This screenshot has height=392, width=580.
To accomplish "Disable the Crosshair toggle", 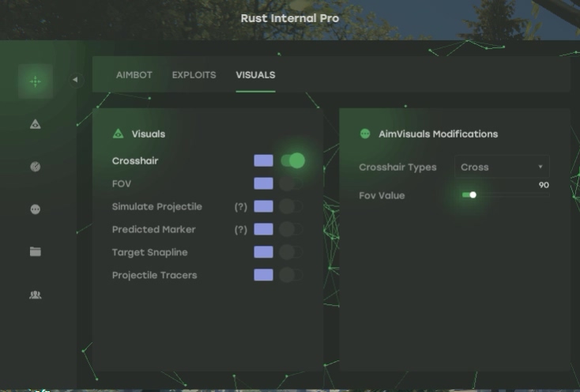I will [x=292, y=161].
